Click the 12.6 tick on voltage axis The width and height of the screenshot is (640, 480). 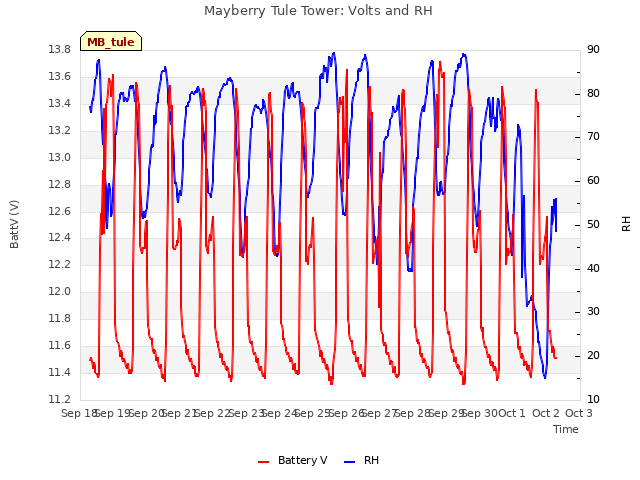(60, 211)
